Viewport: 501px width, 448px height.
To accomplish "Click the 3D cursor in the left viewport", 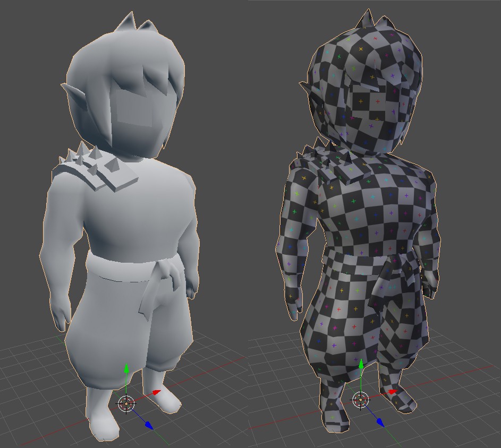I will [x=126, y=402].
